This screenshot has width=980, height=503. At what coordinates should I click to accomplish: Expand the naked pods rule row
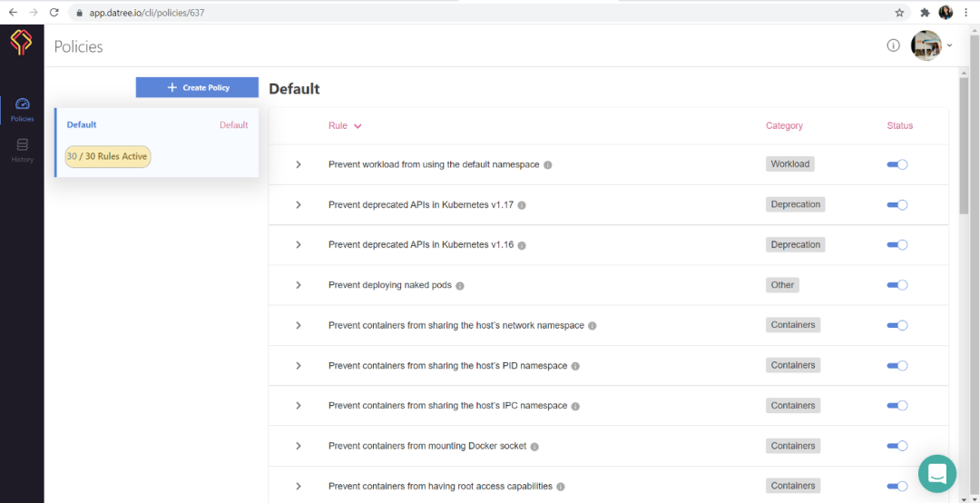[299, 285]
